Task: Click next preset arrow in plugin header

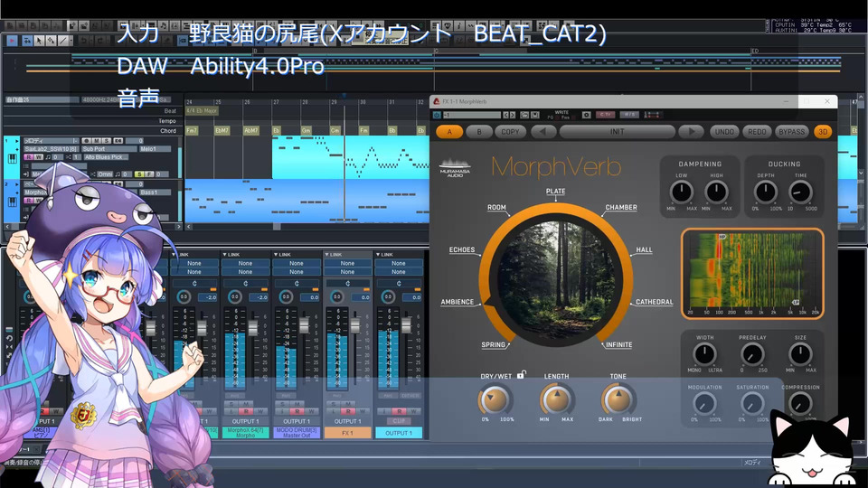Action: (512, 115)
